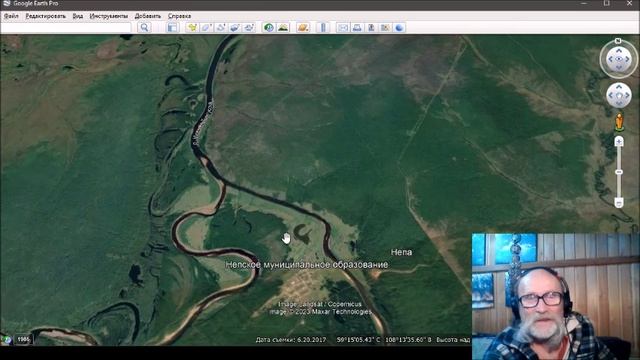Open the planets switcher icon
The width and height of the screenshot is (640, 360).
(x=303, y=27)
